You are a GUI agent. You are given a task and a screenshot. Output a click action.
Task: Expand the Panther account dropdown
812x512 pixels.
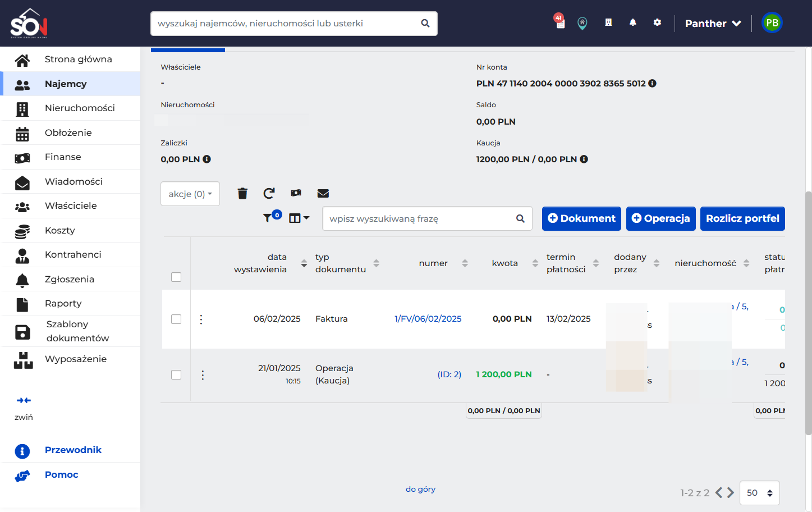coord(713,24)
